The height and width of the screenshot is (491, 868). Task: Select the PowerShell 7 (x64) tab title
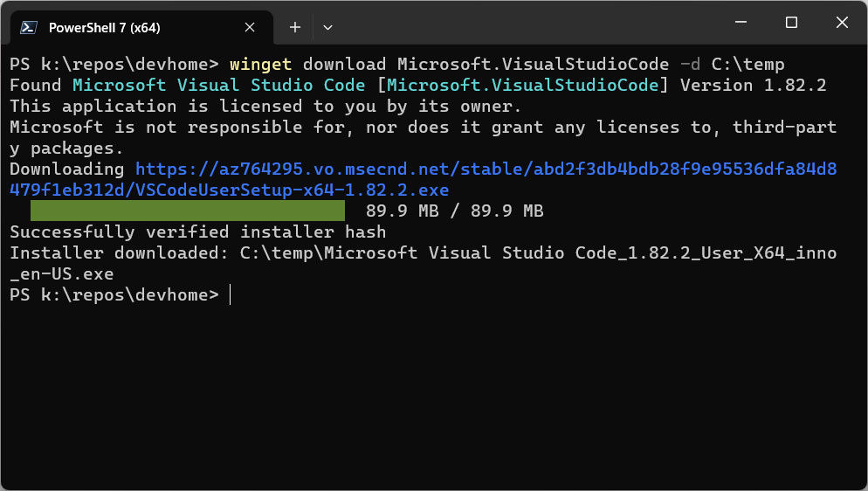(104, 28)
